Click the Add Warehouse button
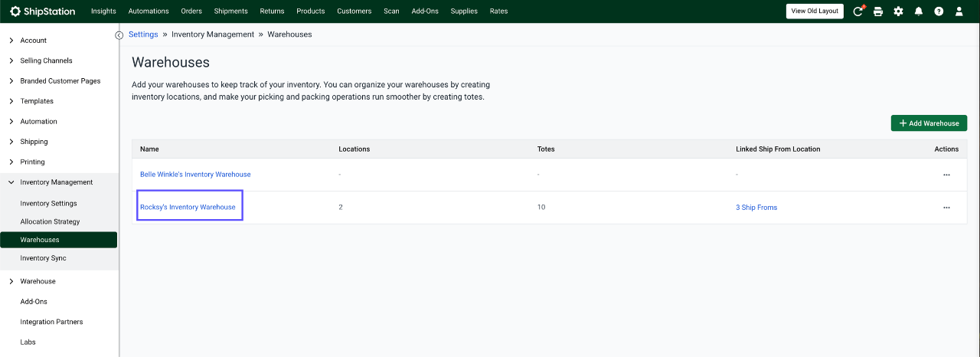 pos(929,123)
